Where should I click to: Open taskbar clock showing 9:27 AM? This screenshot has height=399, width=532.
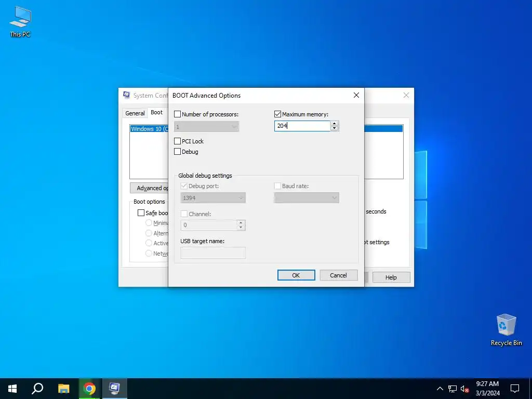[487, 389]
